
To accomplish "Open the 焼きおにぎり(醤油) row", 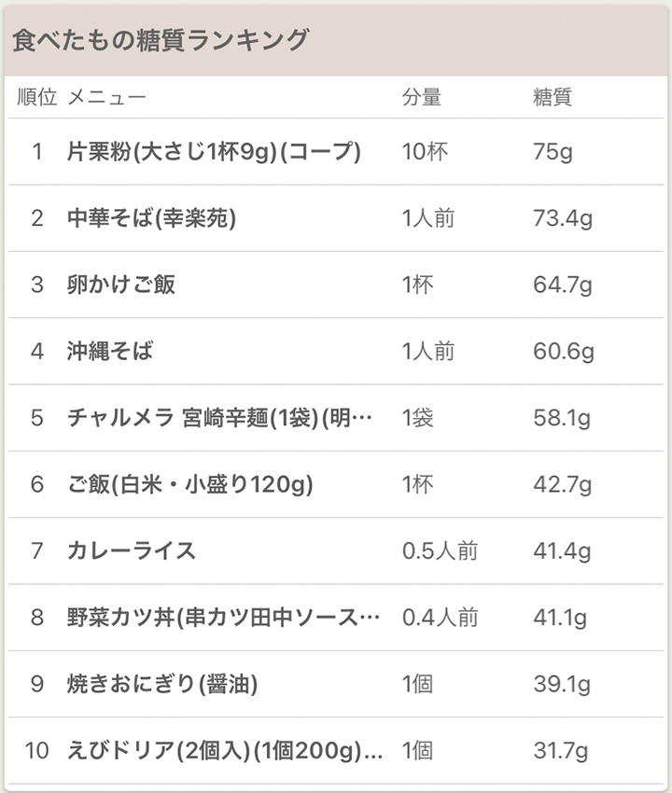I will click(336, 684).
